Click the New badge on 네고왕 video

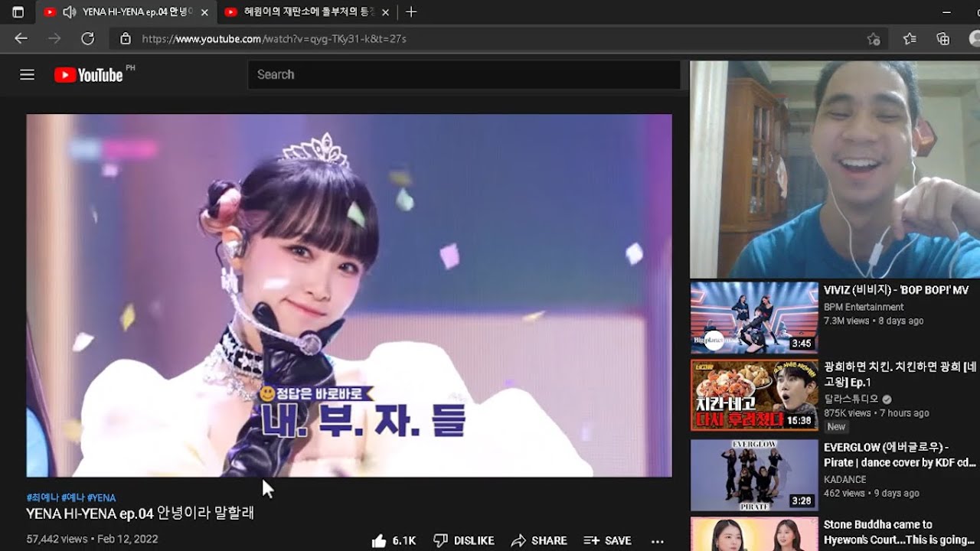[x=836, y=427]
